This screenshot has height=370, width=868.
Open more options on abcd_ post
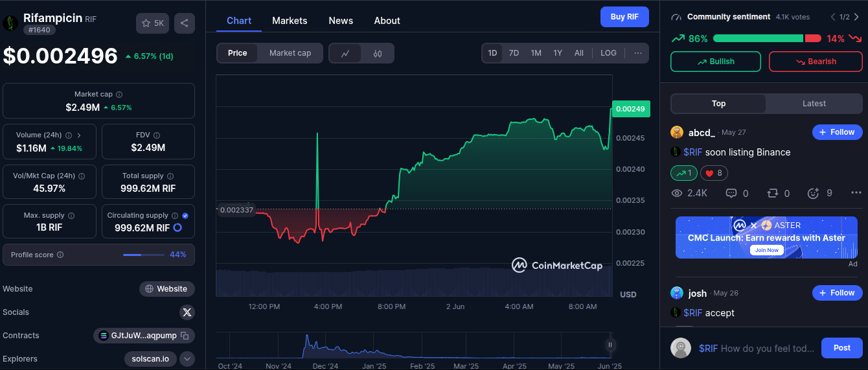[856, 193]
